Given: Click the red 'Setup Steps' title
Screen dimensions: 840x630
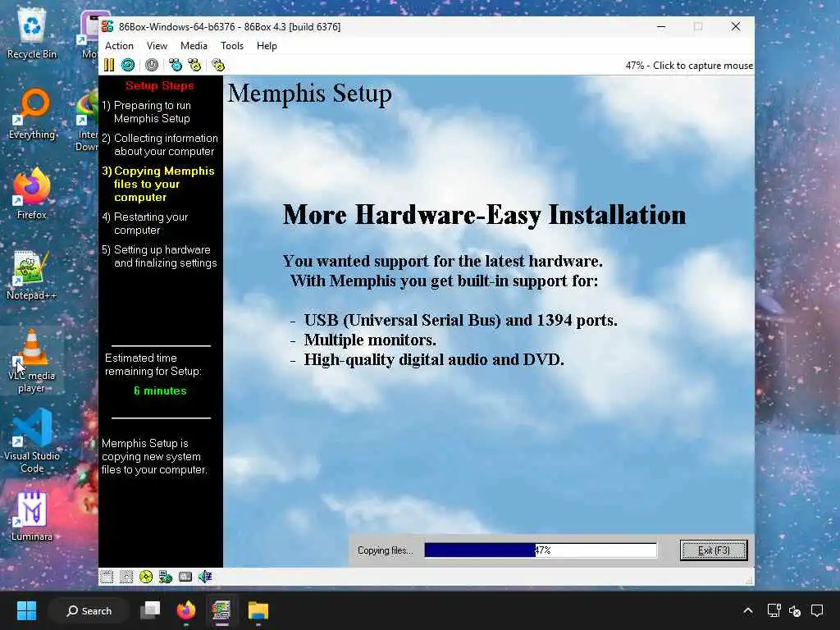Looking at the screenshot, I should [x=160, y=85].
